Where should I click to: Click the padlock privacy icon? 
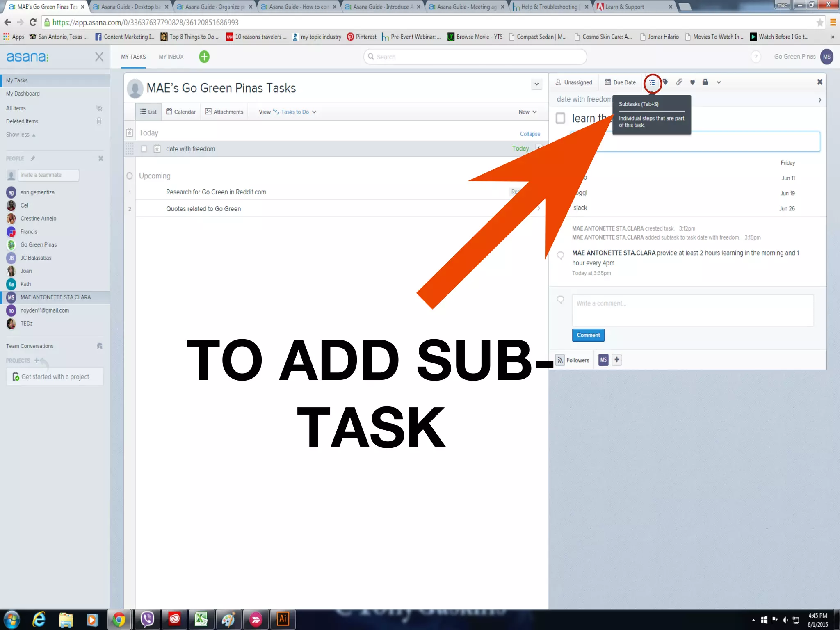click(x=705, y=82)
